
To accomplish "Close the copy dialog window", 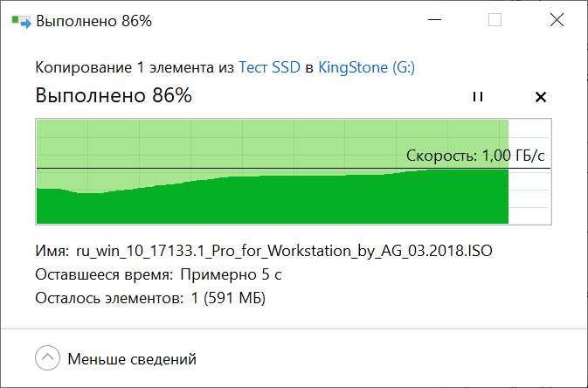I will pyautogui.click(x=556, y=21).
